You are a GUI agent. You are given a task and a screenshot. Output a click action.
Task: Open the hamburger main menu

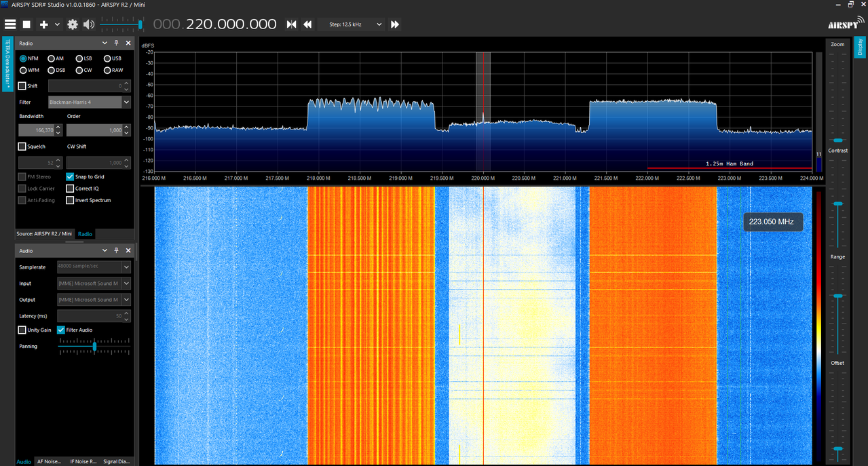pos(10,24)
